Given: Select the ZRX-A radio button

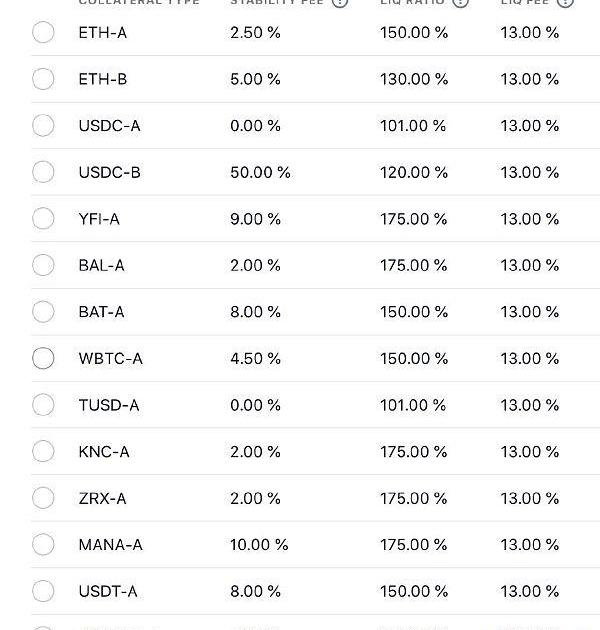Looking at the screenshot, I should coord(43,498).
